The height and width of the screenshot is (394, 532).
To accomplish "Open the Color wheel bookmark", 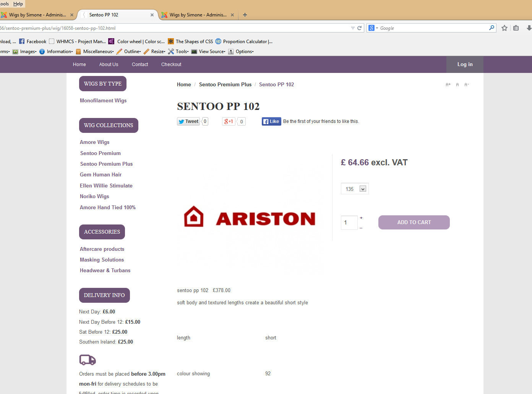I will (x=137, y=41).
